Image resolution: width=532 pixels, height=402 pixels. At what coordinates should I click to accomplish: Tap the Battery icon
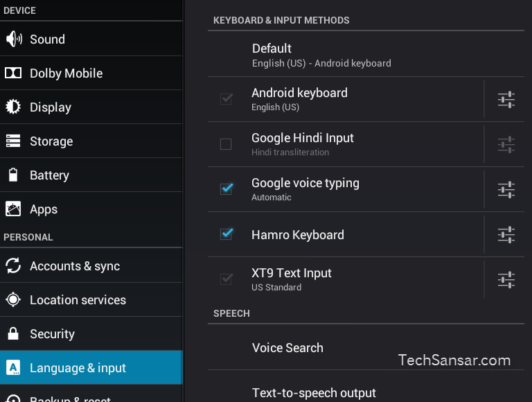click(x=13, y=175)
